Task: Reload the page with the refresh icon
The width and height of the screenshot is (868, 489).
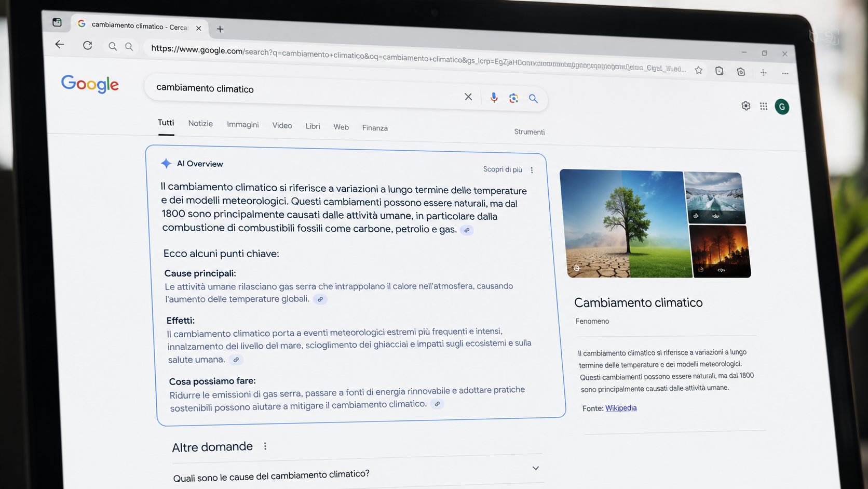Action: (88, 46)
